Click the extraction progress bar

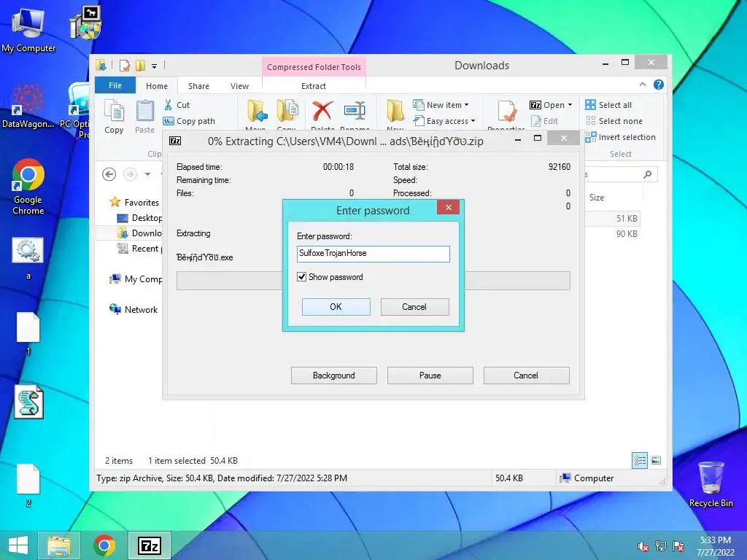click(x=373, y=281)
